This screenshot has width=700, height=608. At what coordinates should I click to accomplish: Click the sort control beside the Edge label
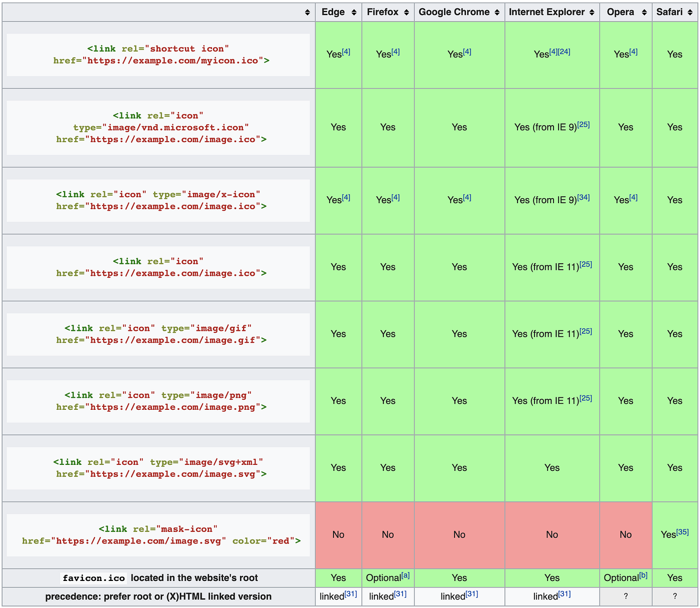[353, 12]
